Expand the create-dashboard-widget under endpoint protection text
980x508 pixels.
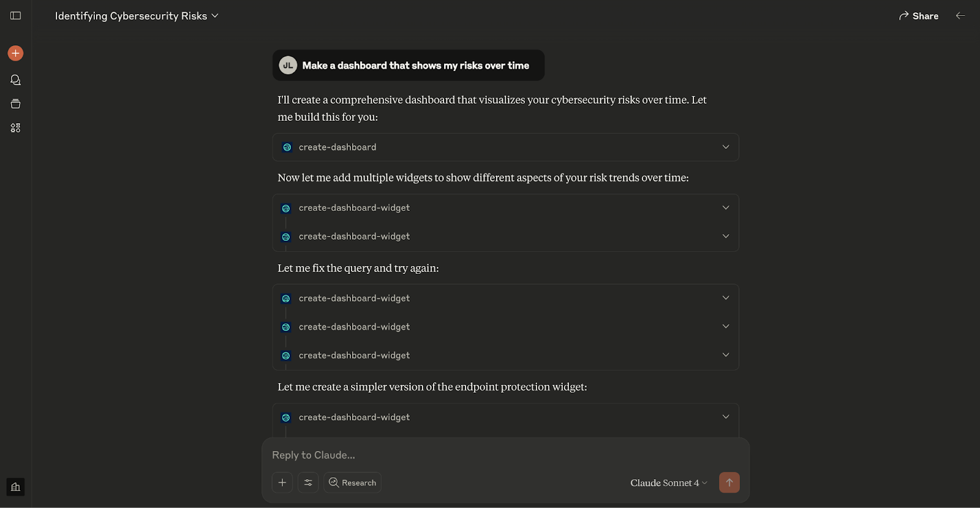pos(506,417)
